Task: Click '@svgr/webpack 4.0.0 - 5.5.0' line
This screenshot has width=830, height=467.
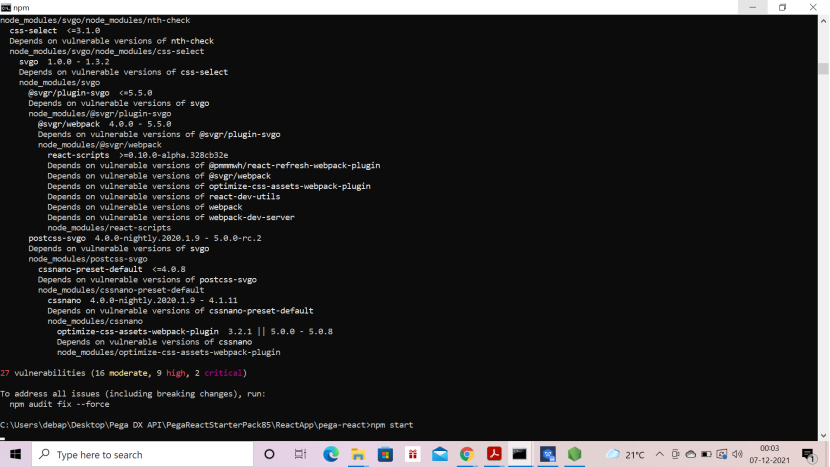Action: coord(104,124)
